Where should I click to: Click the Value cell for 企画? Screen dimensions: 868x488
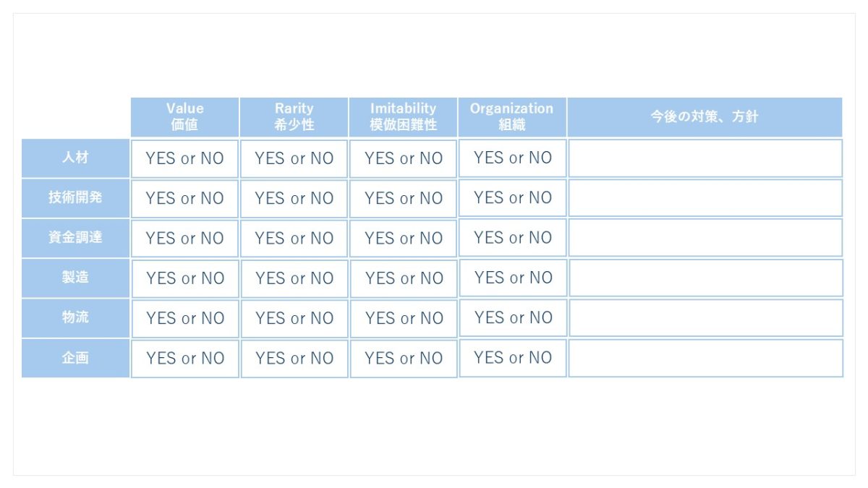(x=185, y=358)
